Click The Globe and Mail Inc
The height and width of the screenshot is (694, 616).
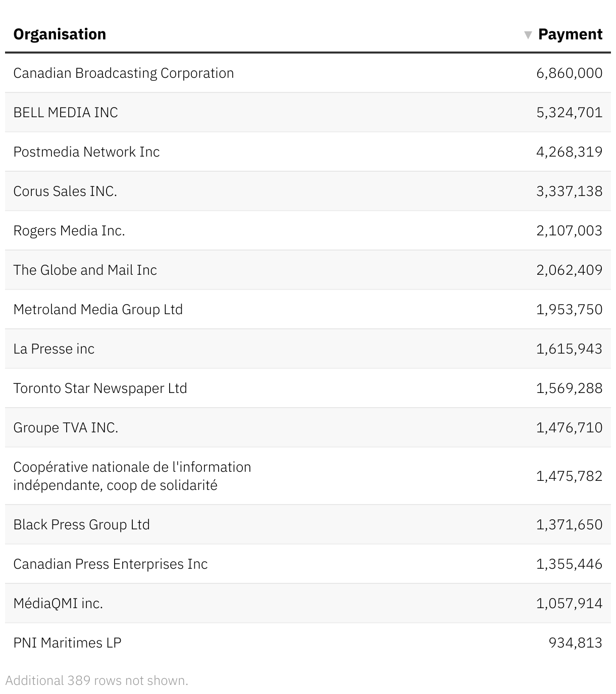(85, 270)
